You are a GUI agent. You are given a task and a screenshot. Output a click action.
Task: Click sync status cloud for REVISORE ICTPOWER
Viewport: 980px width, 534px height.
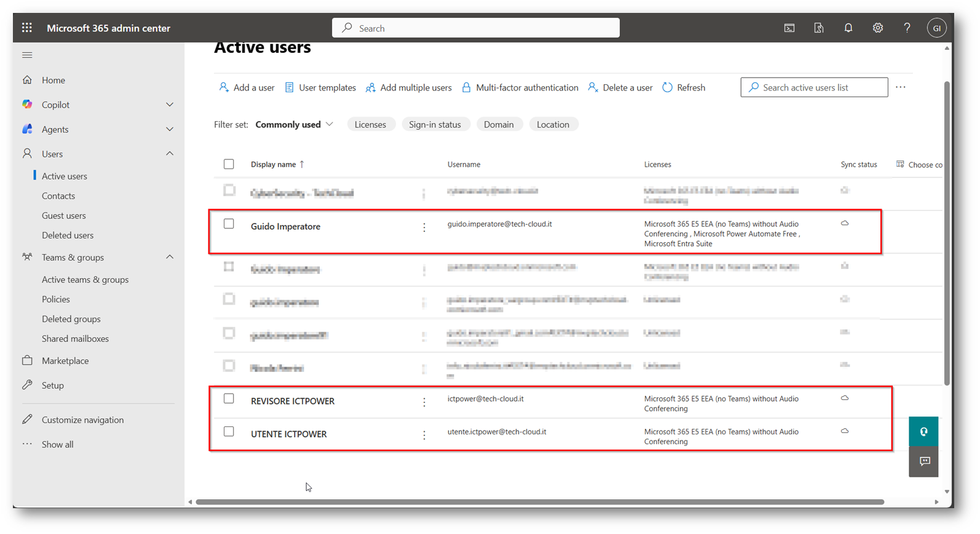click(845, 398)
